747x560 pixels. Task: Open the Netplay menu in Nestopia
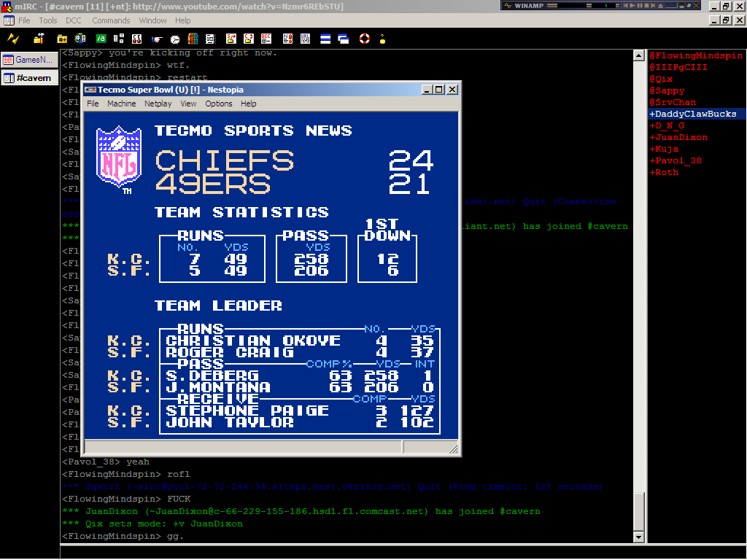158,104
